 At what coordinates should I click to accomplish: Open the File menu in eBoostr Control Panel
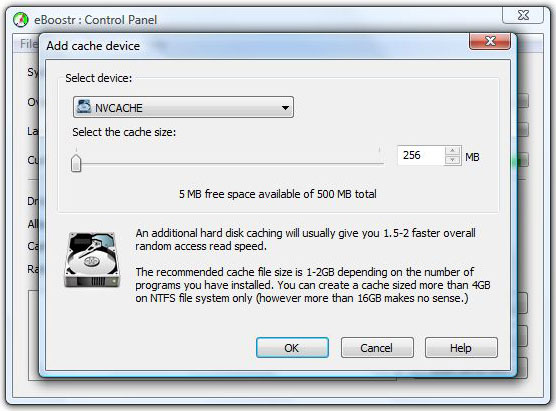[x=28, y=44]
